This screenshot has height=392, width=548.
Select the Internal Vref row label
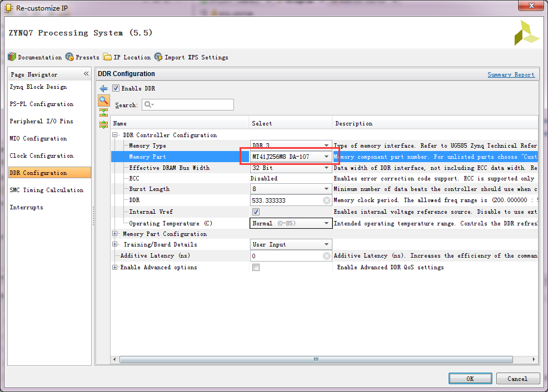(151, 212)
